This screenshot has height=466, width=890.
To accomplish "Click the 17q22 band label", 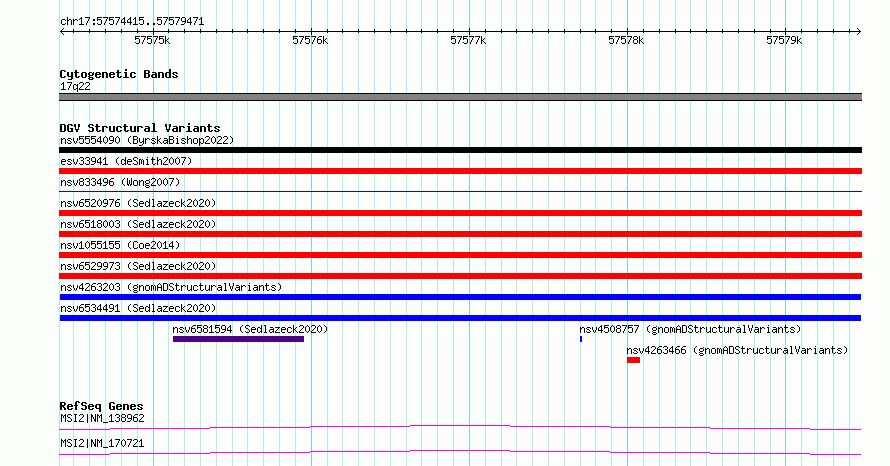I will click(x=75, y=86).
